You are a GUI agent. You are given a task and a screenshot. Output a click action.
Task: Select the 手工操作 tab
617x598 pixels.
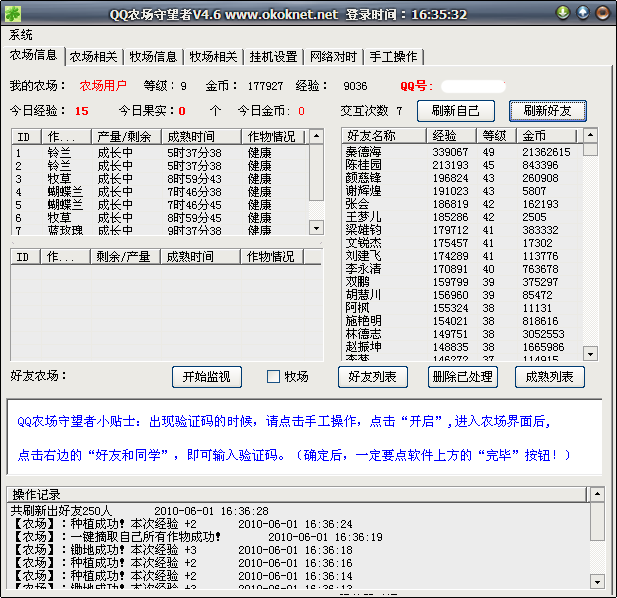pyautogui.click(x=394, y=56)
